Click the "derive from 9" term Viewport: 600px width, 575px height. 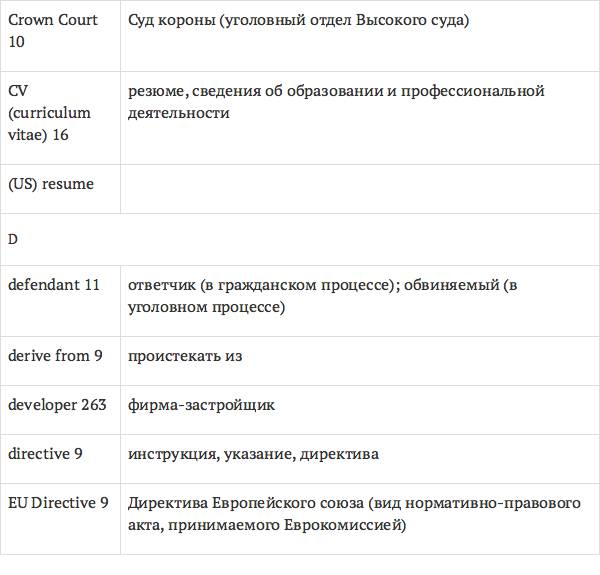pos(55,355)
